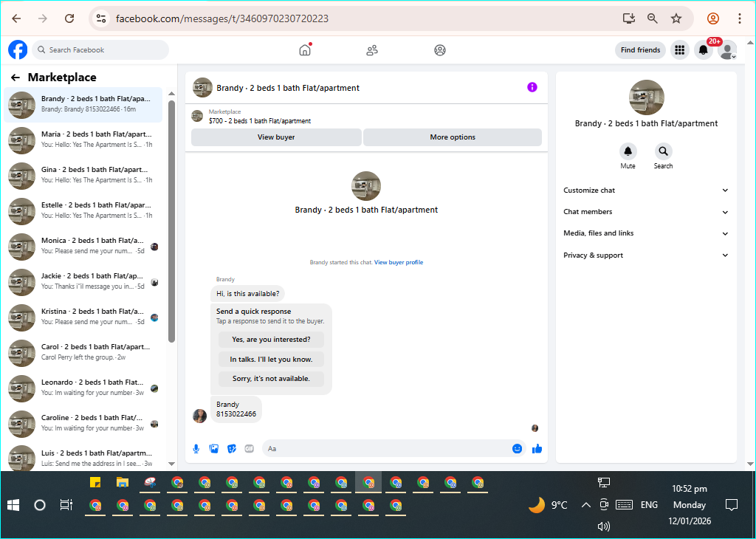Send a voice clip with microphone icon
756x539 pixels.
(196, 449)
